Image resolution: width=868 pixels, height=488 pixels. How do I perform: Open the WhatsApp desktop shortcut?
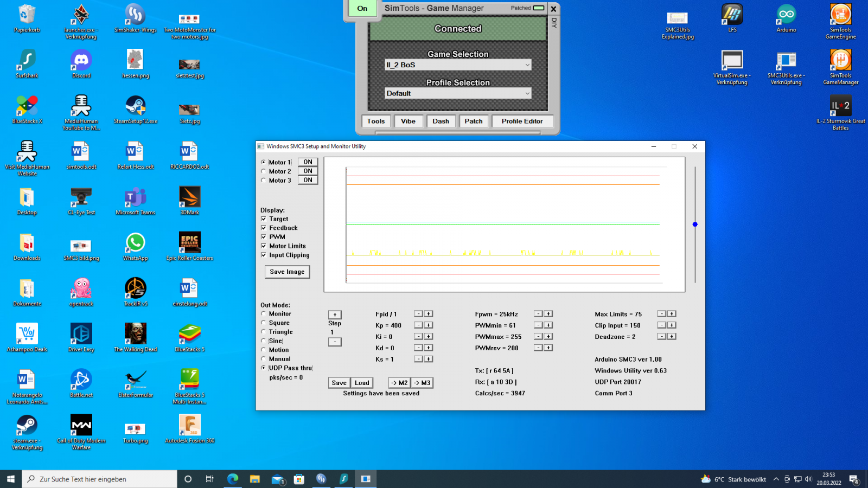click(136, 246)
